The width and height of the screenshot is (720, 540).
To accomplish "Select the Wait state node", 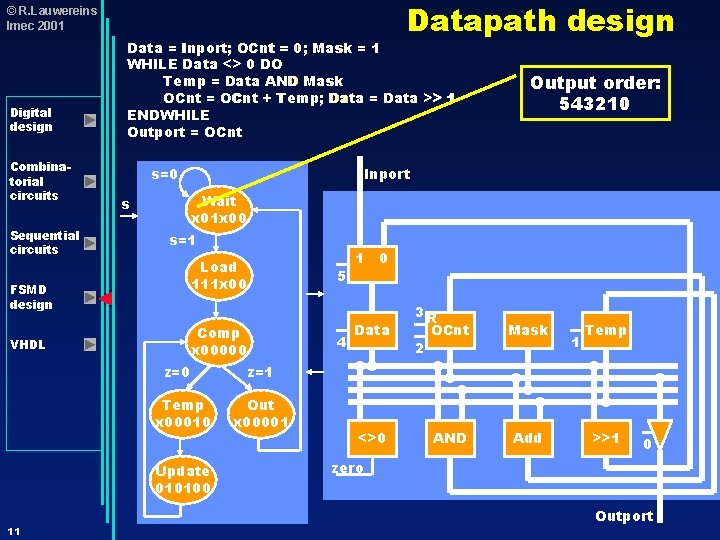I will point(219,210).
